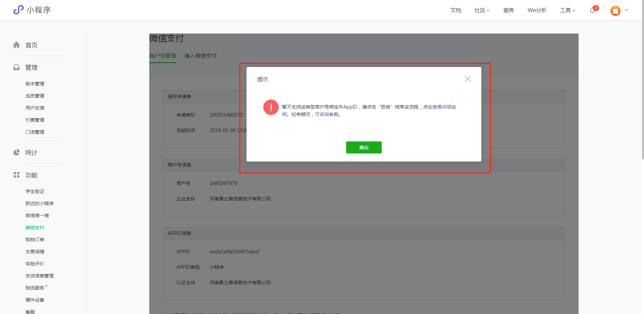644x314 pixels.
Task: Open 用户反馈 in sidebar
Action: [x=35, y=108]
